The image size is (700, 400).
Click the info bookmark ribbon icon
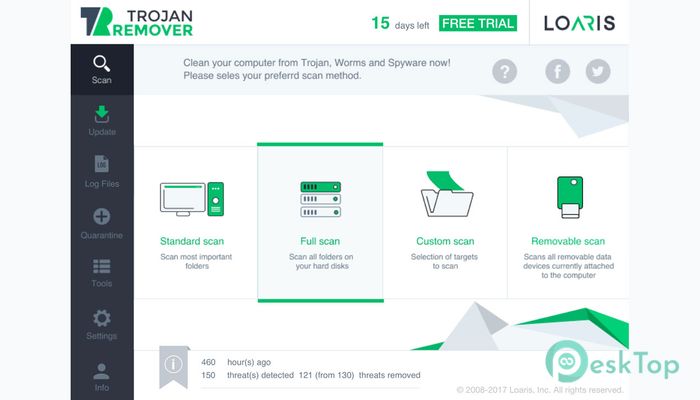[x=174, y=366]
